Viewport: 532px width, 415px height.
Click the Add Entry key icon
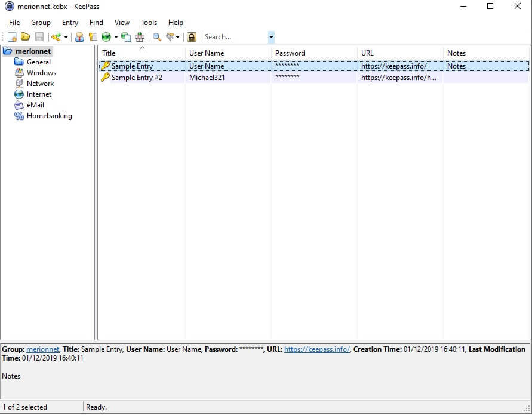[x=56, y=37]
